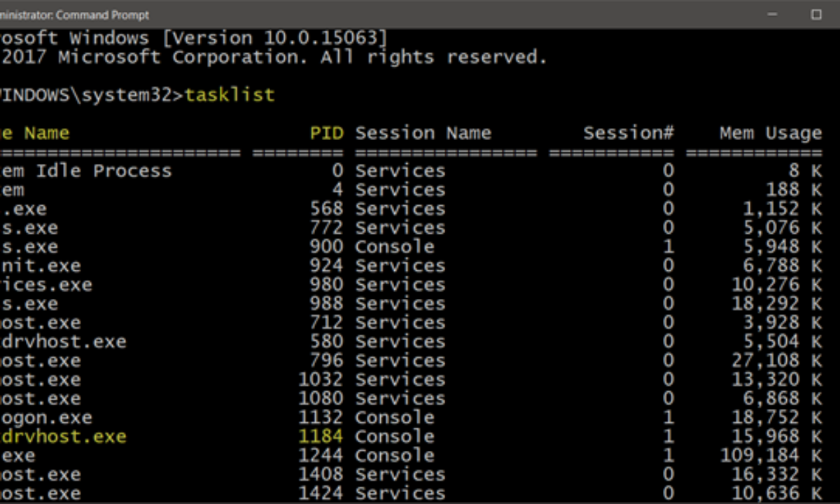Maximize the Command Prompt window
840x504 pixels.
(816, 14)
